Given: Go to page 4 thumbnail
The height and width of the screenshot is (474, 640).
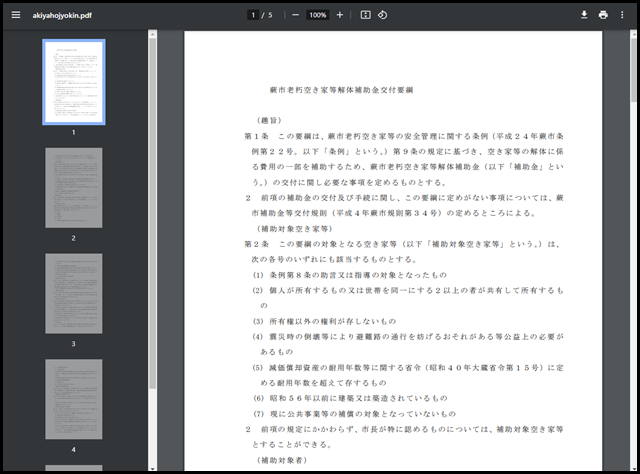Looking at the screenshot, I should 74,399.
